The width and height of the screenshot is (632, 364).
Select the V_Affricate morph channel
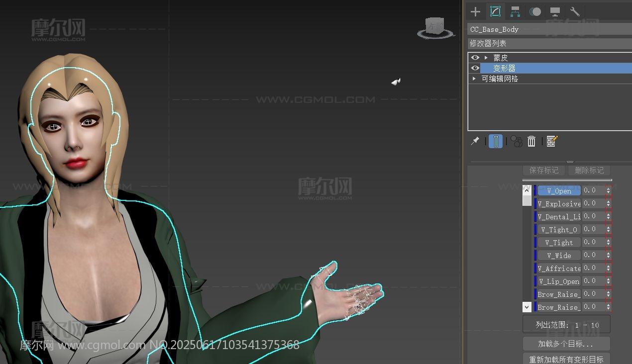[559, 268]
